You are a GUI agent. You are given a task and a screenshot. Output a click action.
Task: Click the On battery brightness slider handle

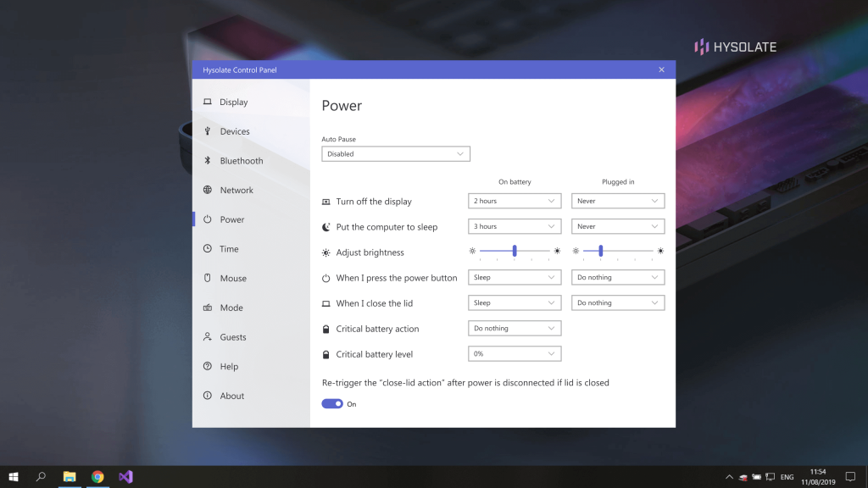click(515, 251)
